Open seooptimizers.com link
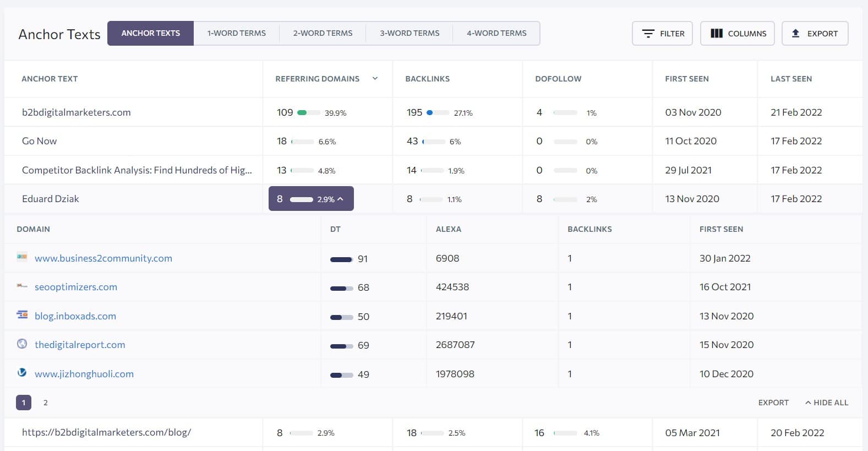Image resolution: width=868 pixels, height=451 pixels. pyautogui.click(x=76, y=287)
